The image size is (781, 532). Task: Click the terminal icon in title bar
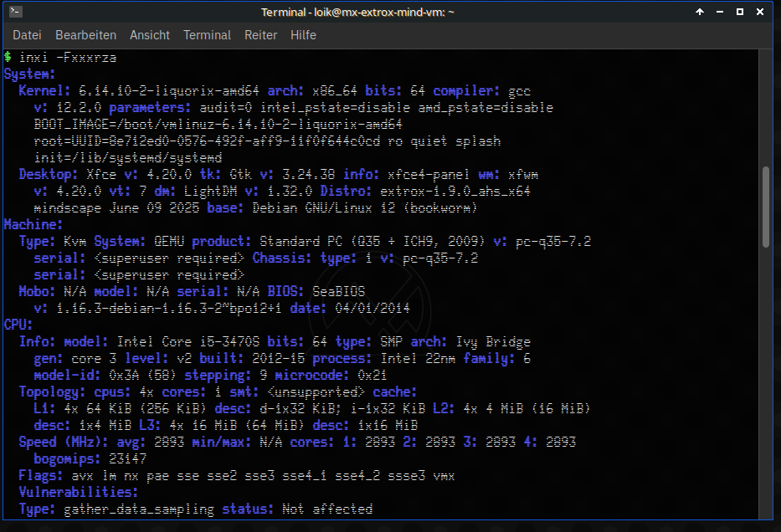(x=15, y=12)
